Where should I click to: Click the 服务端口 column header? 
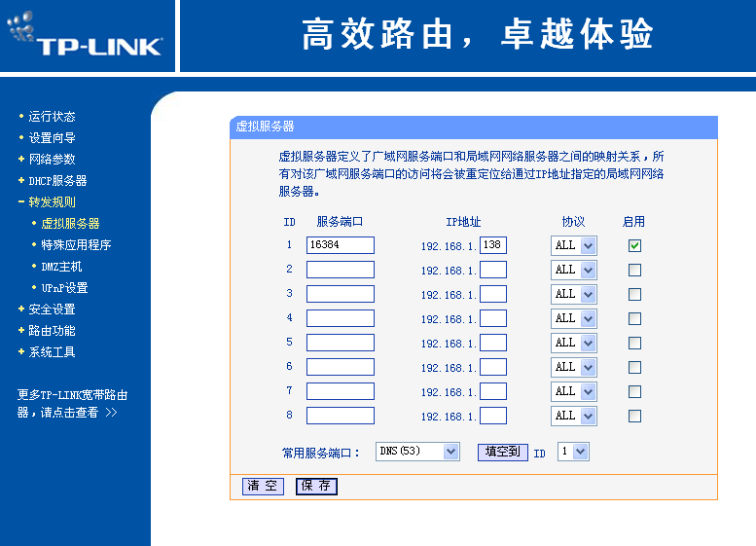[340, 222]
